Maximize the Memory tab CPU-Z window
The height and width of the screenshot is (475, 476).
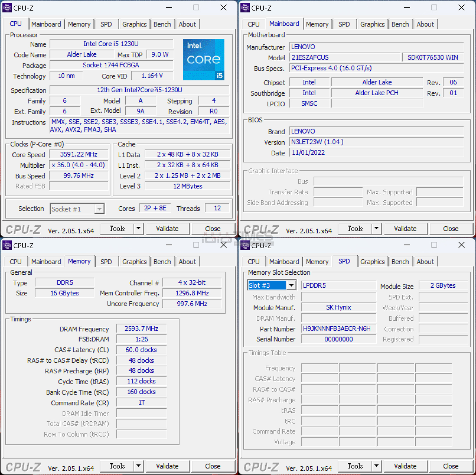click(x=196, y=245)
